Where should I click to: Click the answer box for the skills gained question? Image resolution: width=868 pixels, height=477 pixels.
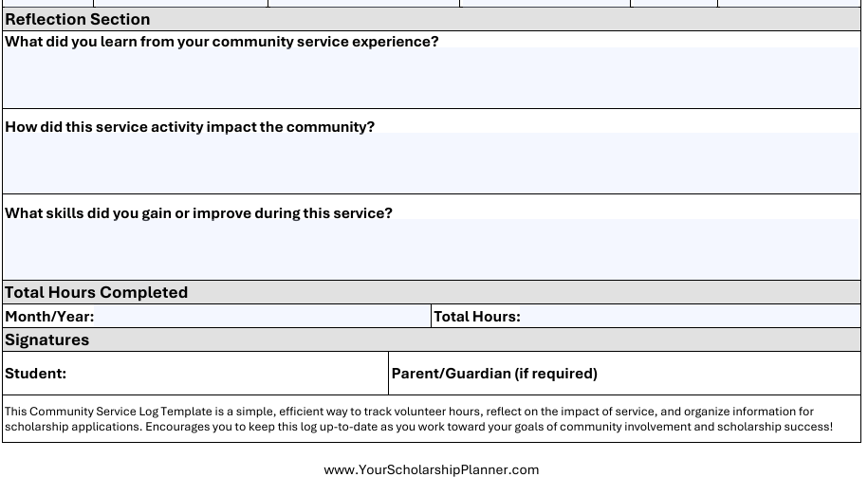coord(432,249)
